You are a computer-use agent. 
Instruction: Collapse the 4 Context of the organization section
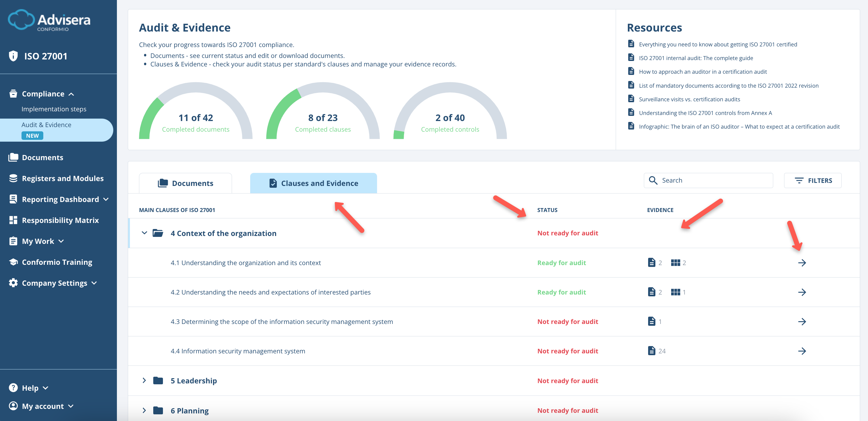click(144, 233)
